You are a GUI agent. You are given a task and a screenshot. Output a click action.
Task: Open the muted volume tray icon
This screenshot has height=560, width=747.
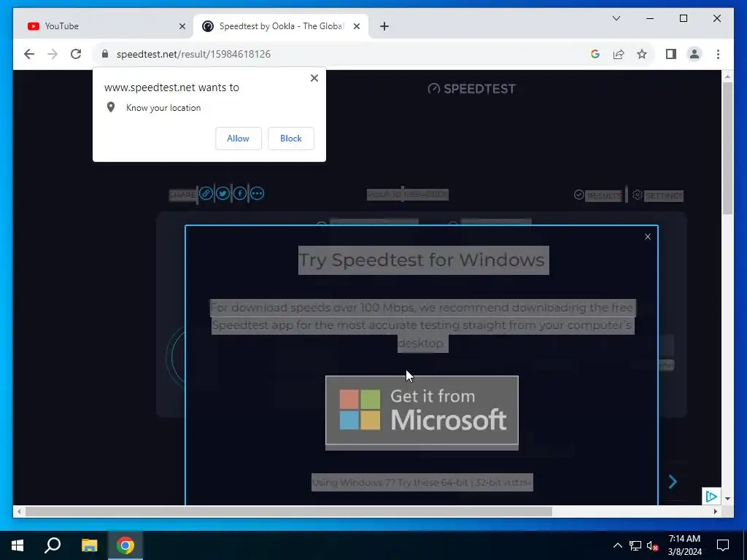click(x=652, y=545)
